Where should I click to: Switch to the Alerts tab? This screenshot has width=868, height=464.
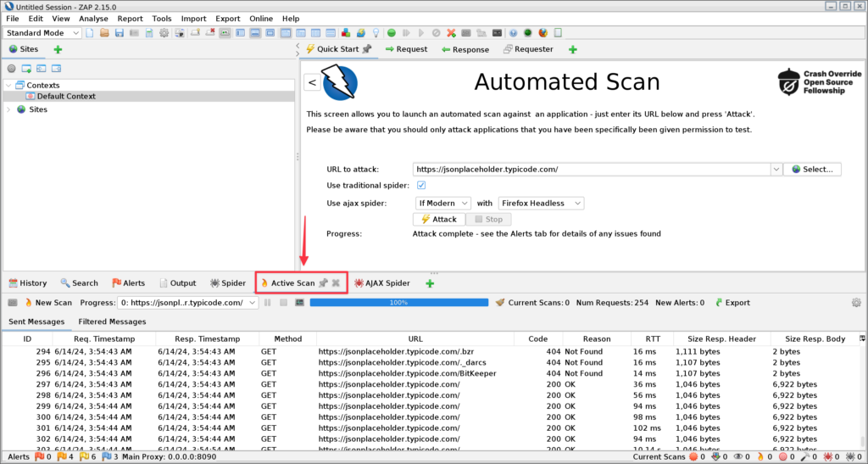pyautogui.click(x=128, y=283)
